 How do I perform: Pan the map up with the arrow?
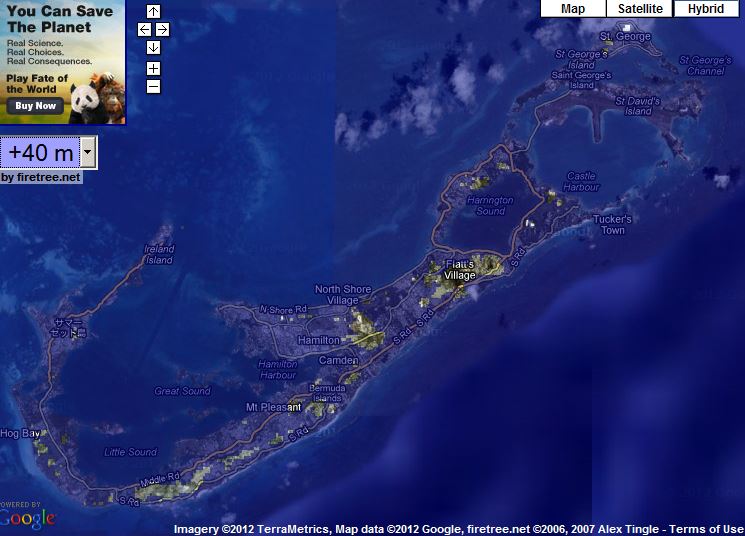(153, 11)
